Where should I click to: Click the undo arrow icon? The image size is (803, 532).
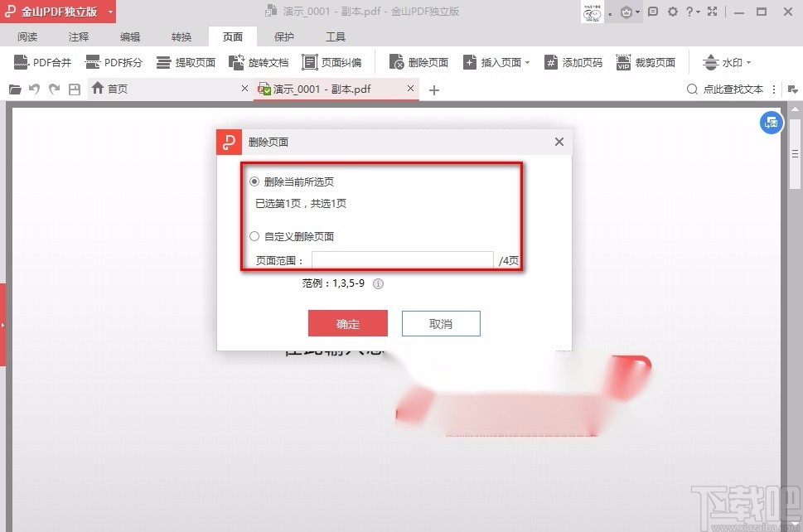34,89
